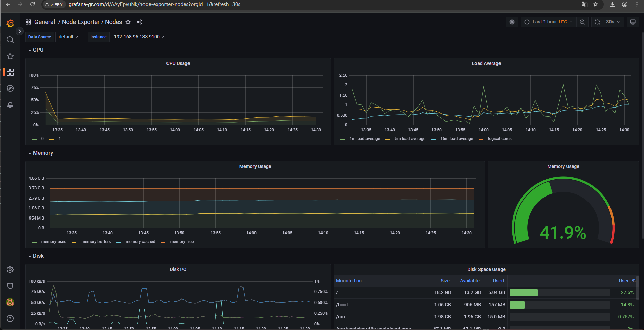Open the Explore compass icon
Screen dimensions: 644x330
(10, 88)
